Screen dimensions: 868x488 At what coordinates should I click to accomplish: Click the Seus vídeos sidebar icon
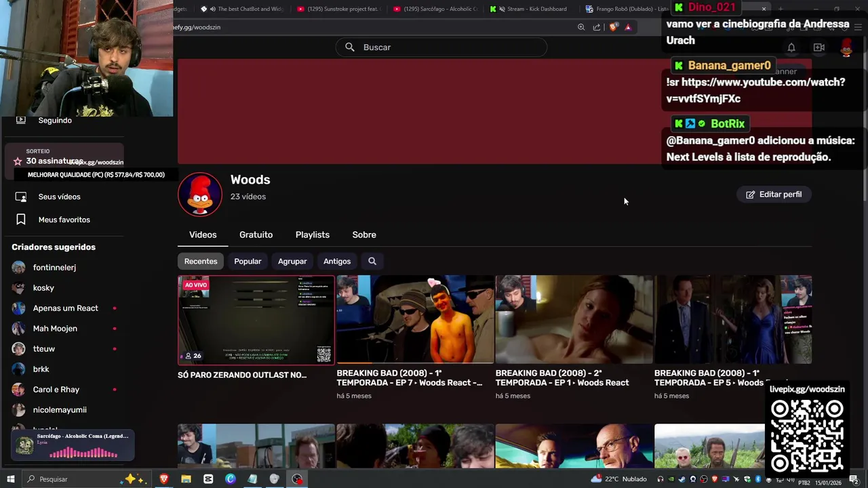pos(21,197)
